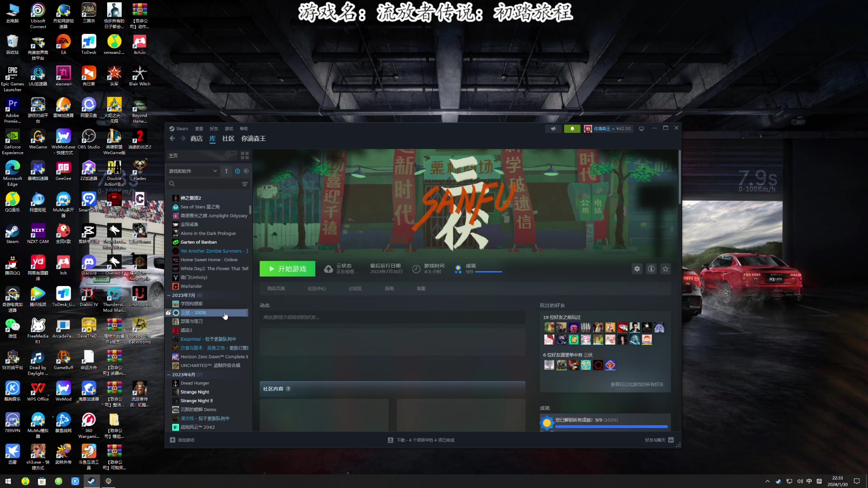Open the 社区 navigation tab
868x488 pixels.
(228, 139)
